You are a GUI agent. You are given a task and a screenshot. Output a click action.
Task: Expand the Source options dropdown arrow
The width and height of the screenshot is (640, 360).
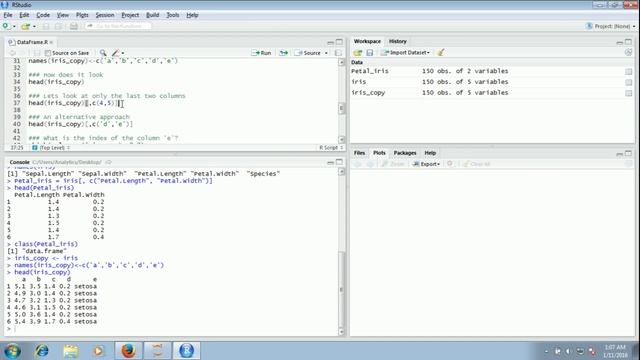coord(326,53)
